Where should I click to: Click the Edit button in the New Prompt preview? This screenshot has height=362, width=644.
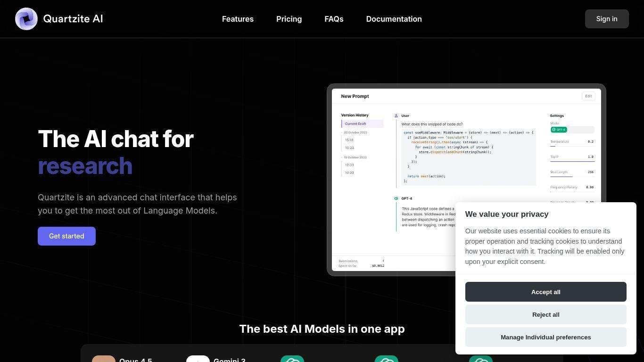click(588, 96)
